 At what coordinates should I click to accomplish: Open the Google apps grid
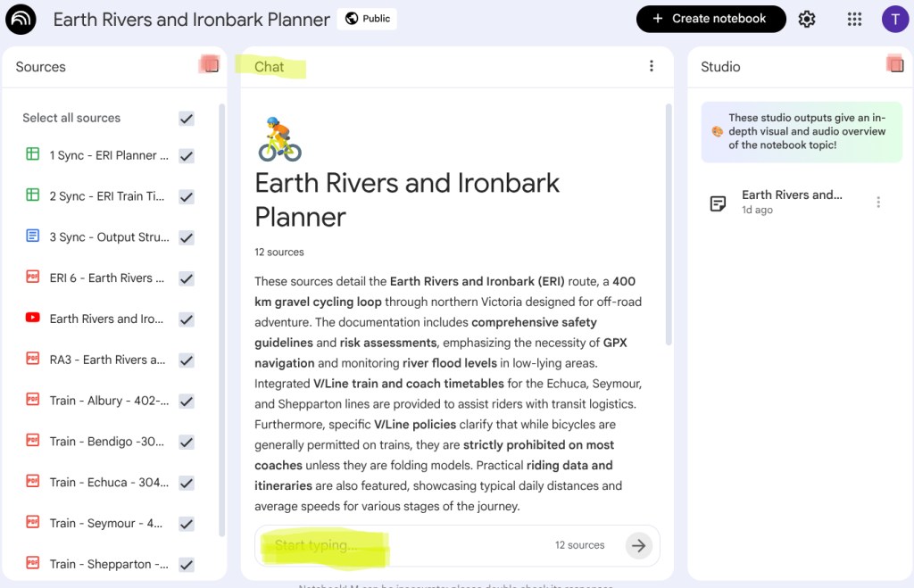click(x=854, y=19)
